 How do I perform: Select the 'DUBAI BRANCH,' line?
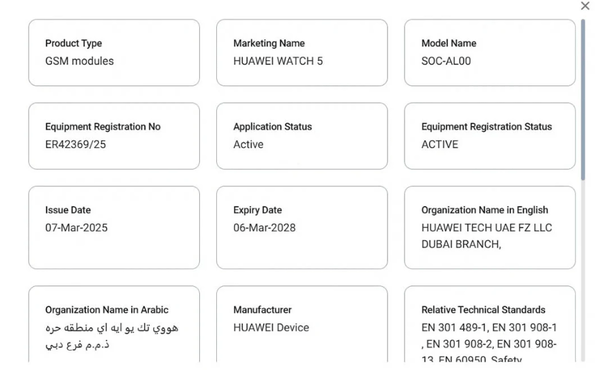coord(461,244)
